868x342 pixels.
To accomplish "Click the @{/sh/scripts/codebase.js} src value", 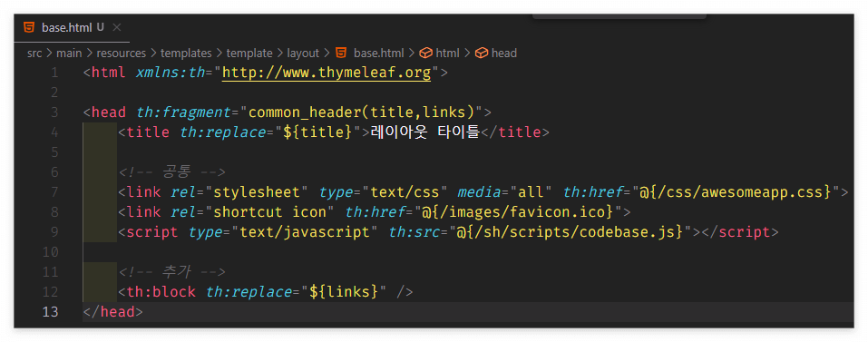I will click(x=571, y=232).
